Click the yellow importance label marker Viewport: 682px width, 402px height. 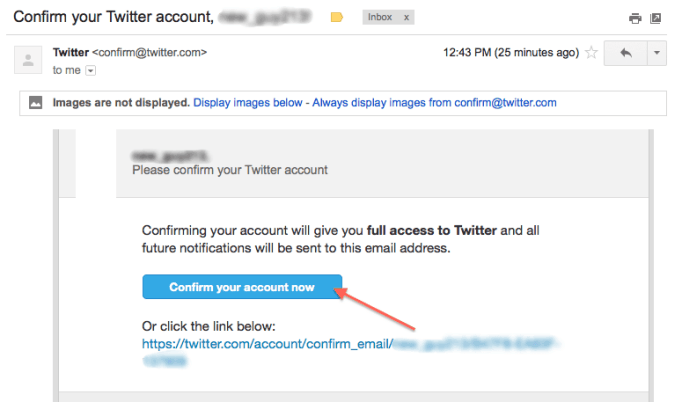pos(337,17)
